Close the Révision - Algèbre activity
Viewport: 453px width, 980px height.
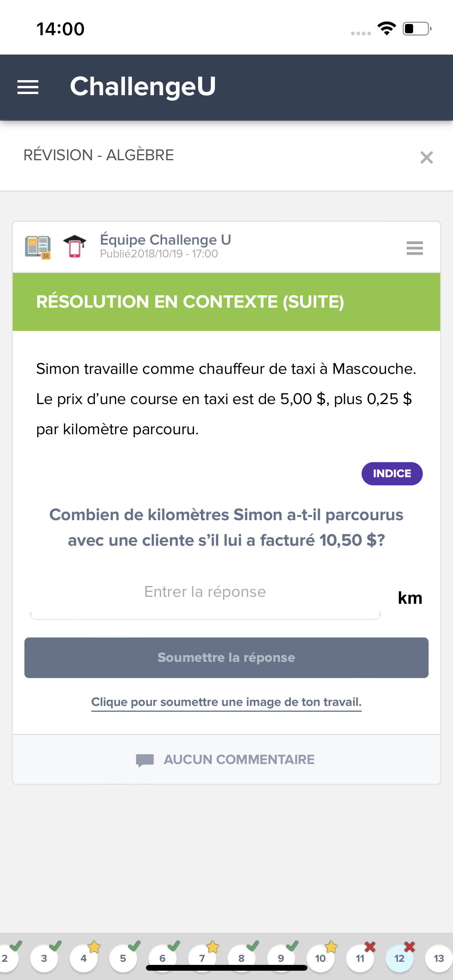pos(426,158)
